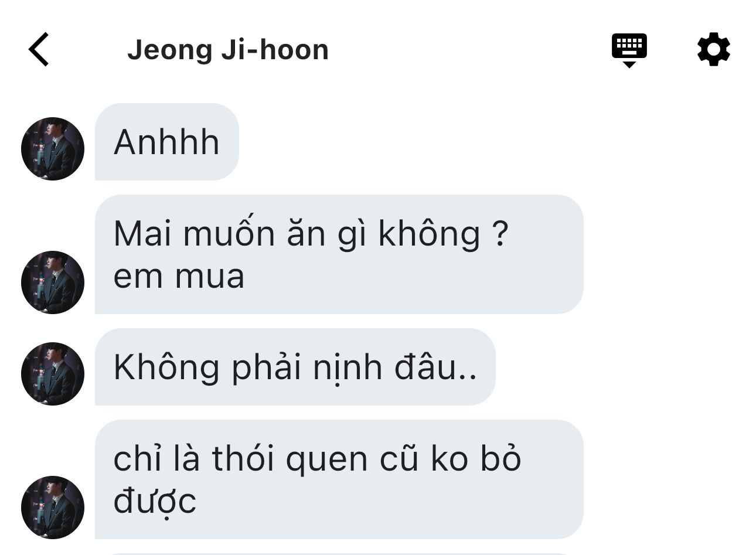
Task: Hide the keyboard with the keyboard icon
Action: (x=629, y=50)
